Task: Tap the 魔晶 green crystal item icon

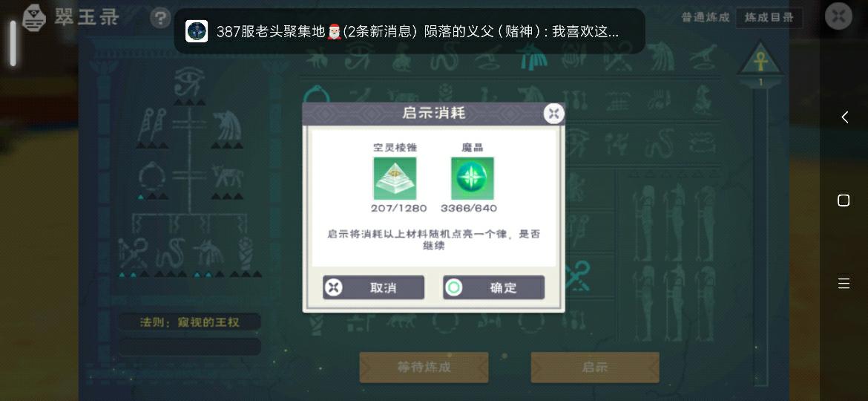Action: point(472,178)
